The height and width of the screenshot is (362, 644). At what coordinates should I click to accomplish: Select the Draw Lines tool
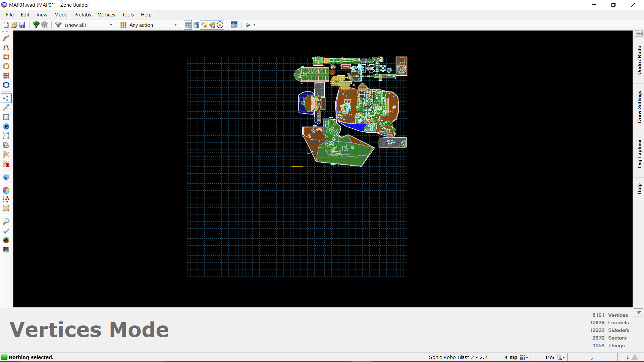tap(6, 38)
